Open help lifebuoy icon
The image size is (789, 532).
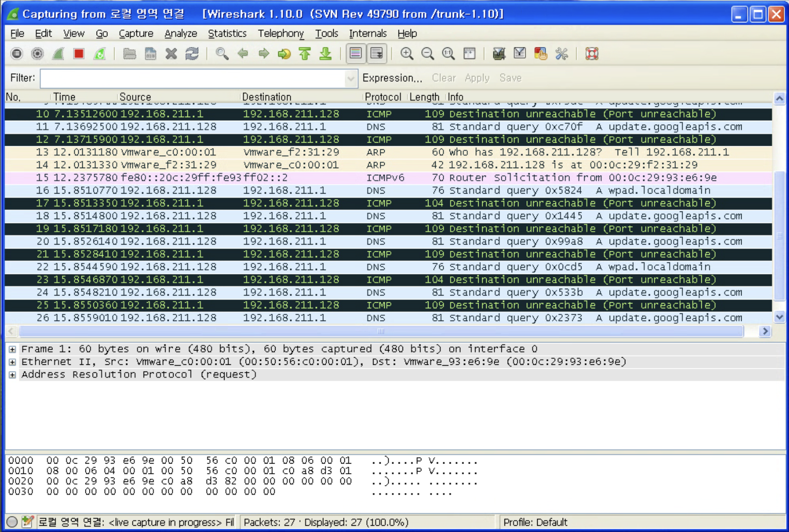(x=592, y=54)
